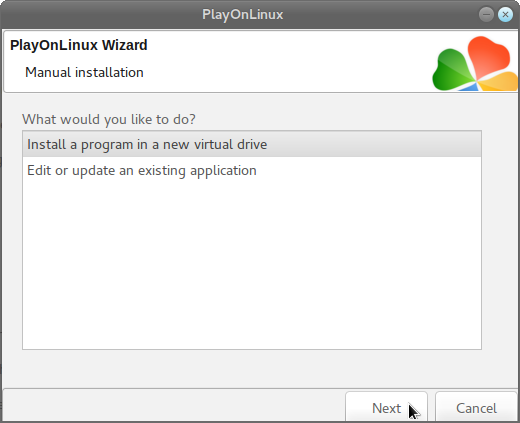Click the green petal of the logo
Viewport: 520px width, 423px height.
point(452,69)
